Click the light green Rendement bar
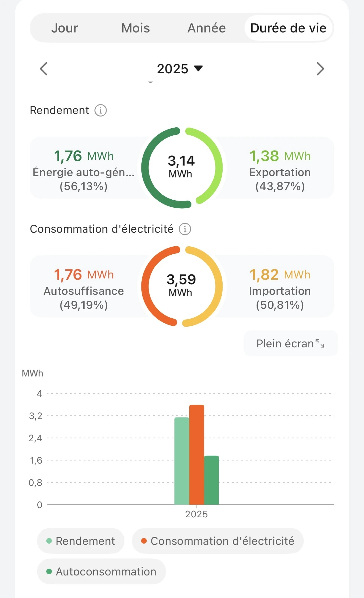Viewport: 364px width, 598px height. click(182, 460)
